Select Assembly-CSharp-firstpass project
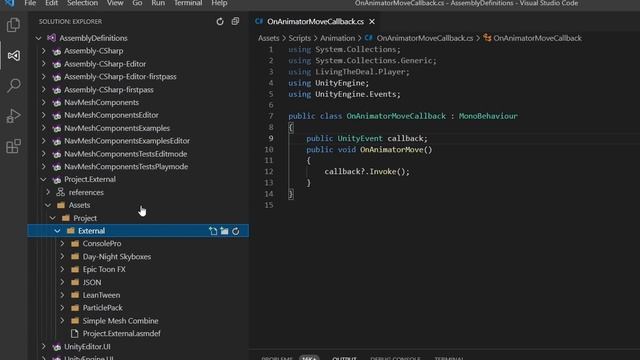Viewport: 640px width, 360px height. (x=109, y=90)
